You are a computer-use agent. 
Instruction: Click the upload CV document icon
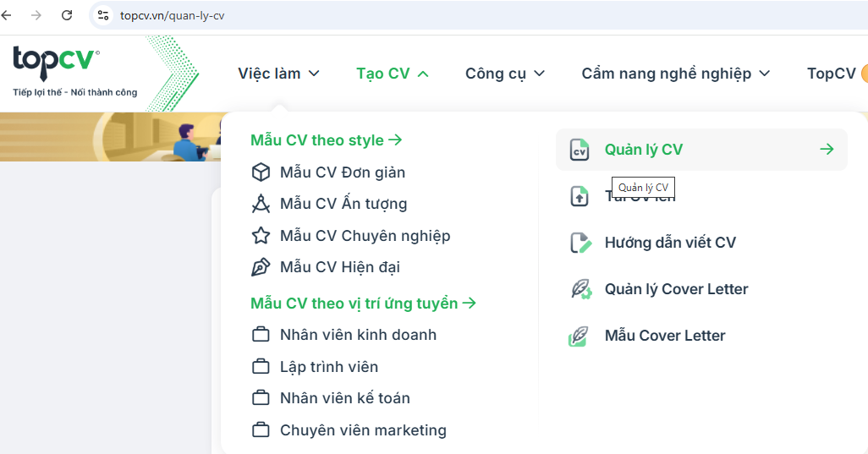pos(580,196)
